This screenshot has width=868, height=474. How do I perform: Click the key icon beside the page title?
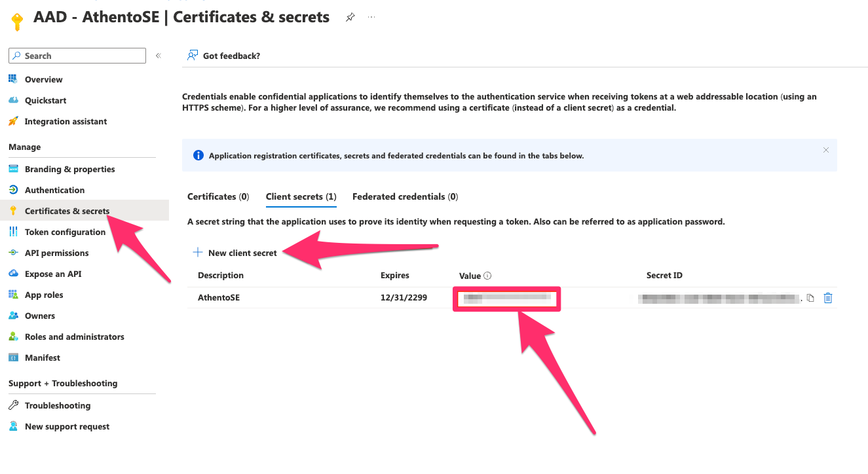[17, 20]
